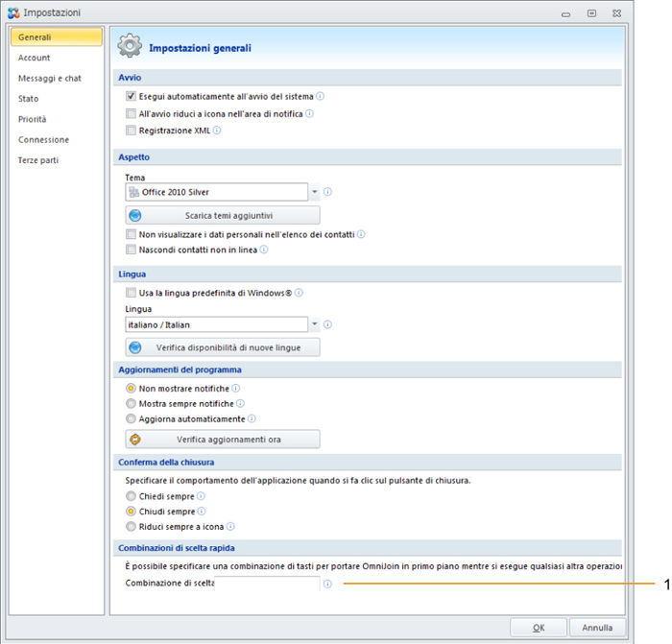The width and height of the screenshot is (672, 644).
Task: Enable Registrazione XML checkbox
Action: tap(131, 131)
